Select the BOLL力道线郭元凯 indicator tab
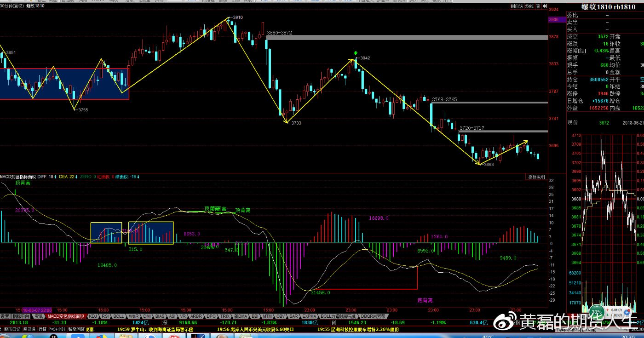Screen dimensions: 644x338 pos(339,316)
